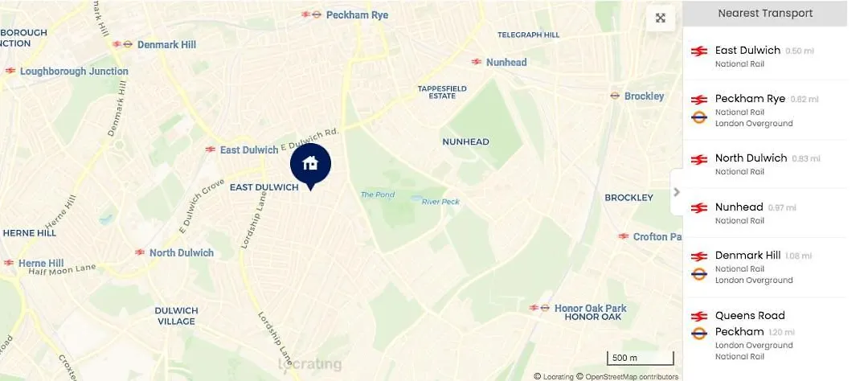Open the Locrating attribution link
The image size is (868, 381).
[554, 376]
